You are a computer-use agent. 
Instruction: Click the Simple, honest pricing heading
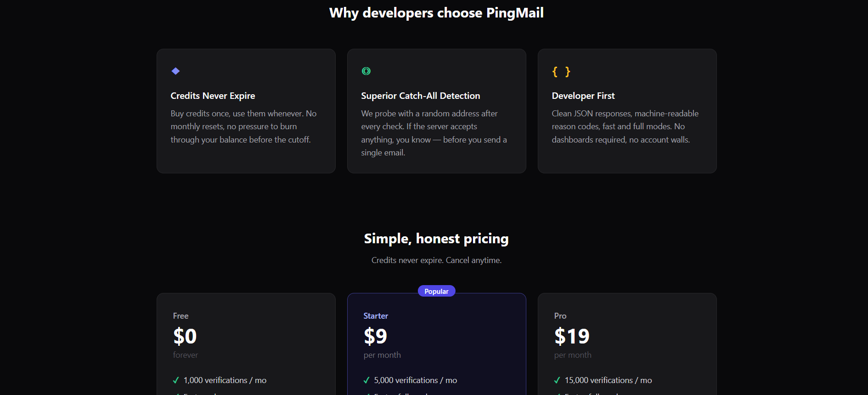click(436, 239)
